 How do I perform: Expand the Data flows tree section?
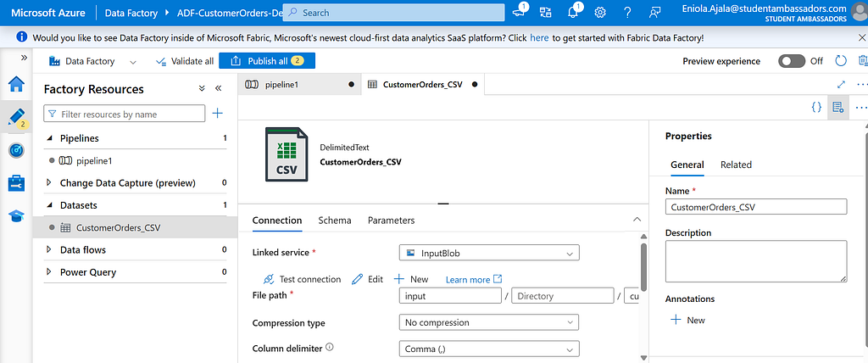pos(48,250)
